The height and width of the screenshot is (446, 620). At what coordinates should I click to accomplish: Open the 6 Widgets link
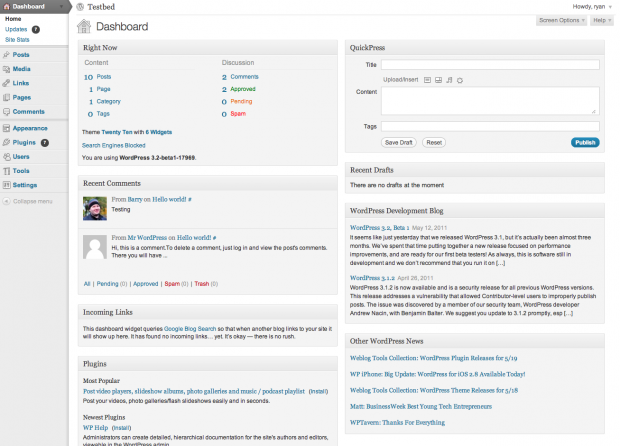(x=159, y=132)
